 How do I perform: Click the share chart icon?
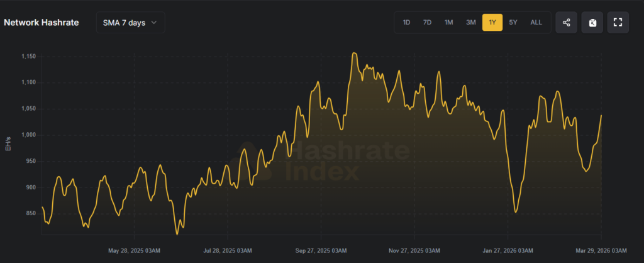[566, 23]
